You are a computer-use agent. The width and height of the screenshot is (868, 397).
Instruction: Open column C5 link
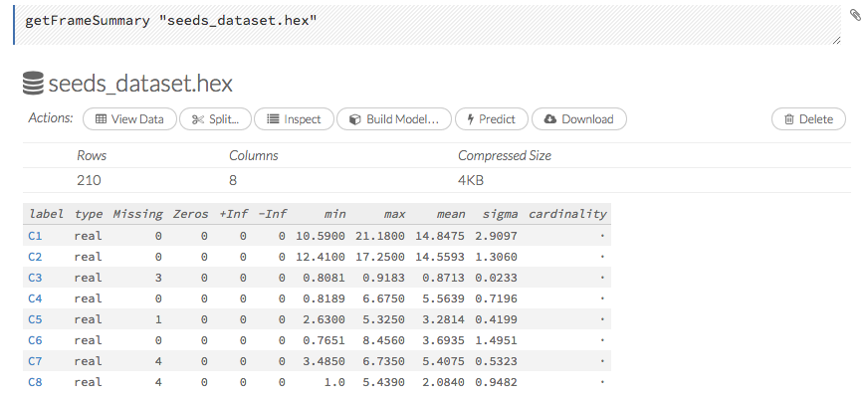(x=35, y=319)
